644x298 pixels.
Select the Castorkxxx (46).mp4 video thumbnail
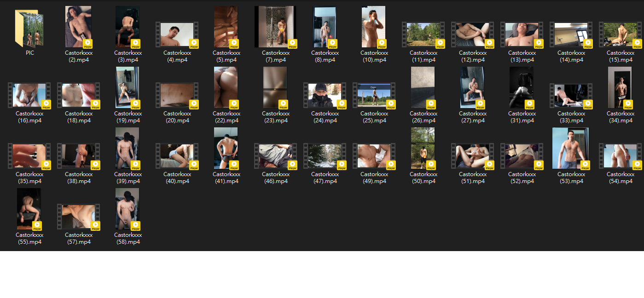[276, 156]
